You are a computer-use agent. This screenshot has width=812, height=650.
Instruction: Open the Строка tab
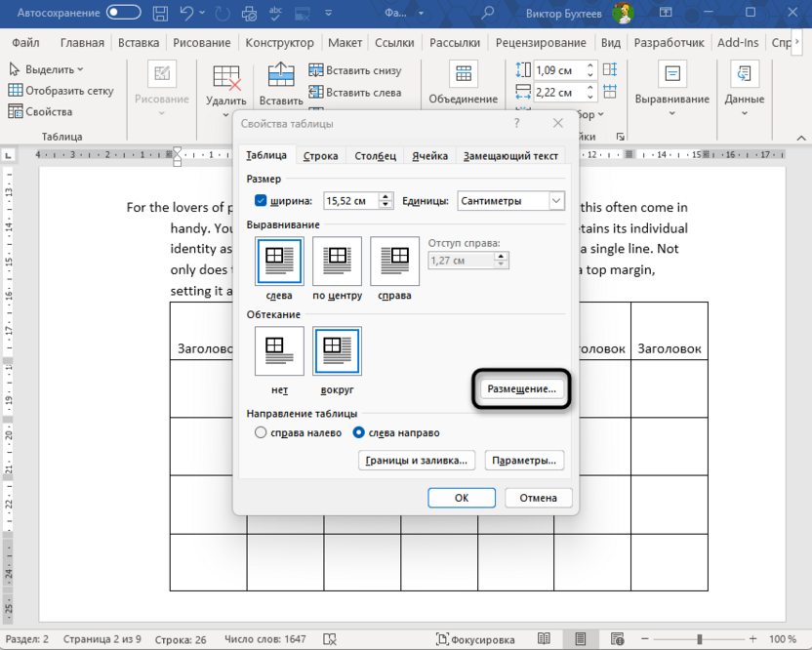click(320, 155)
